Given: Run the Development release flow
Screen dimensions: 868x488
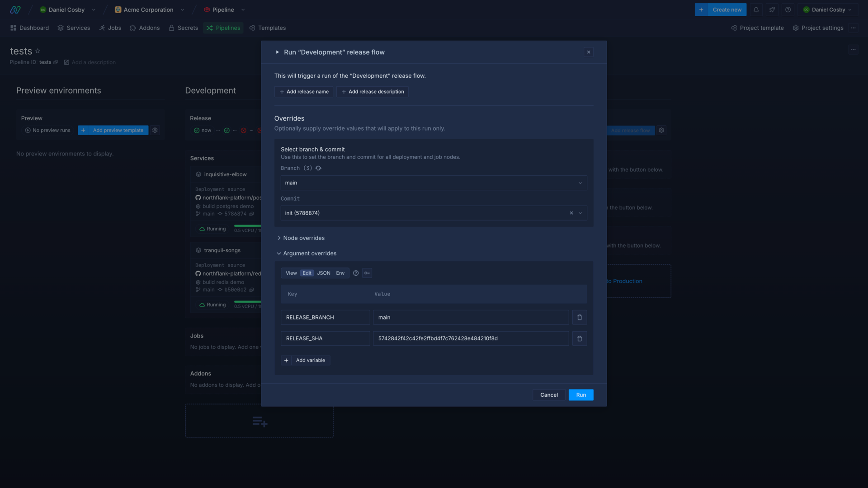Looking at the screenshot, I should pyautogui.click(x=581, y=395).
